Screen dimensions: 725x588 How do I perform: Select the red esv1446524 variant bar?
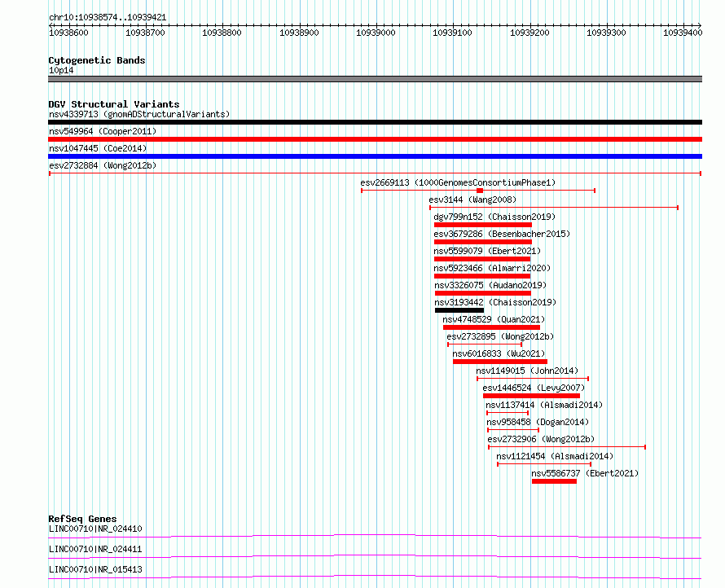tap(531, 396)
